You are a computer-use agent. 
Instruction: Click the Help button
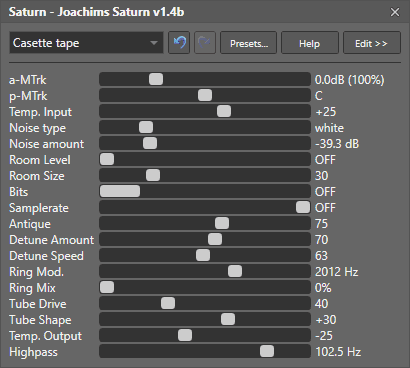tap(310, 43)
